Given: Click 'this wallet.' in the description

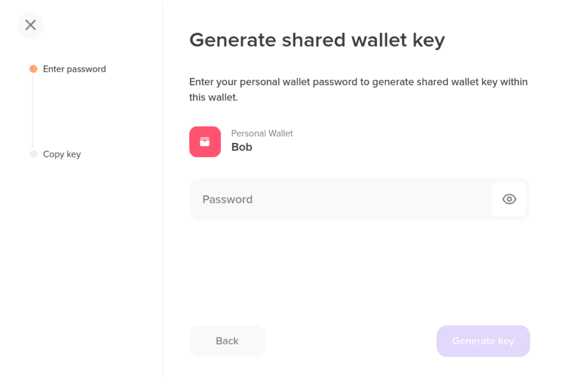Looking at the screenshot, I should coord(213,97).
